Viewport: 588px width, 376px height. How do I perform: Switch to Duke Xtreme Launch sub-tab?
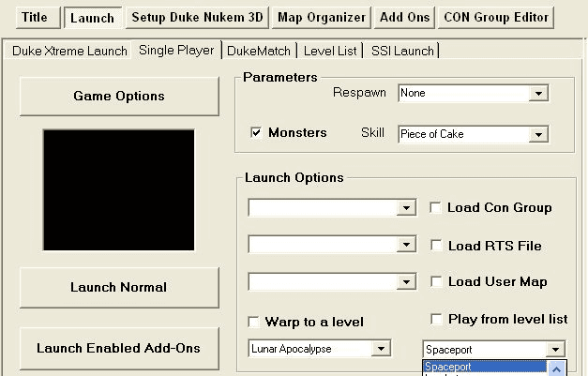pos(69,51)
